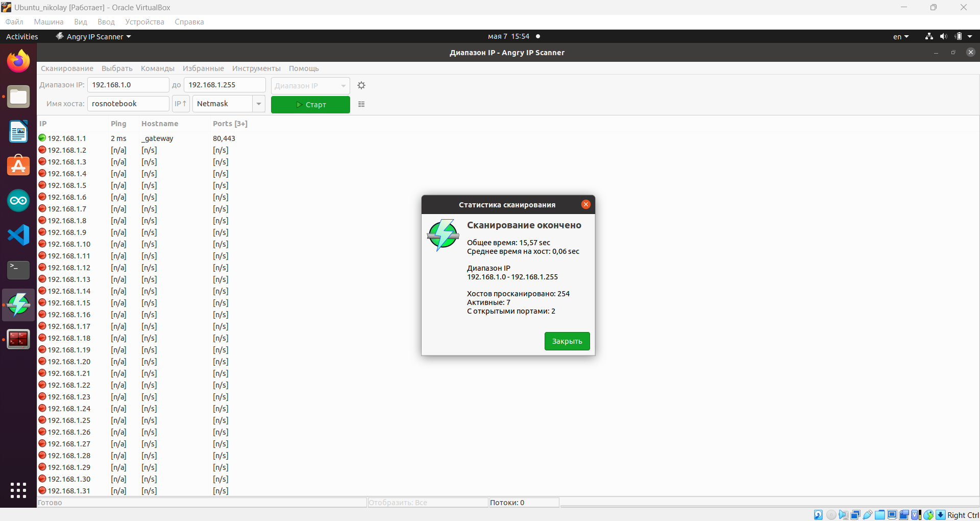Select the 192.168.1.1 gateway row
980x521 pixels.
pos(67,138)
